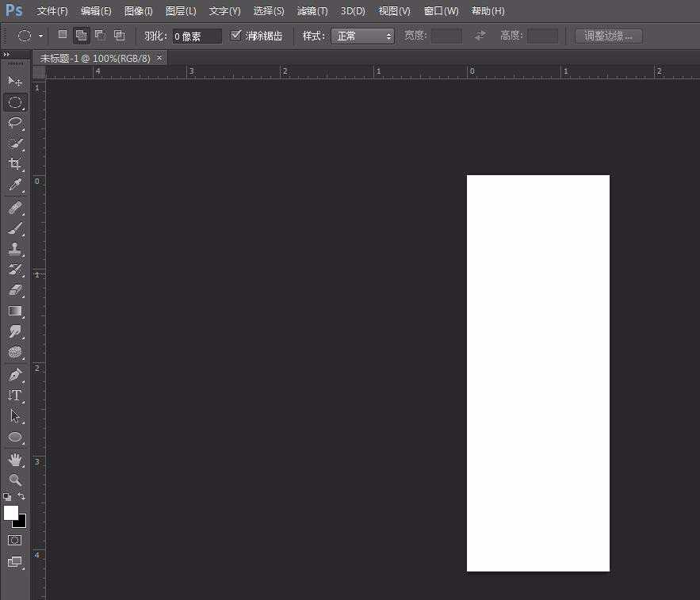Select the Clone Stamp tool

(x=15, y=249)
